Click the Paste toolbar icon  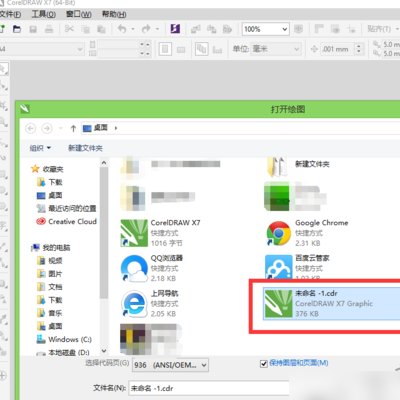(x=101, y=29)
